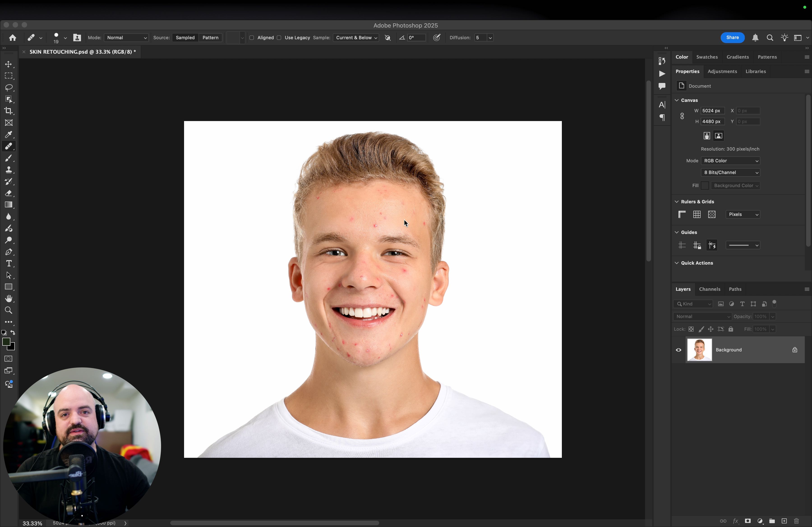Click the blue Share button
This screenshot has width=812, height=527.
(732, 37)
